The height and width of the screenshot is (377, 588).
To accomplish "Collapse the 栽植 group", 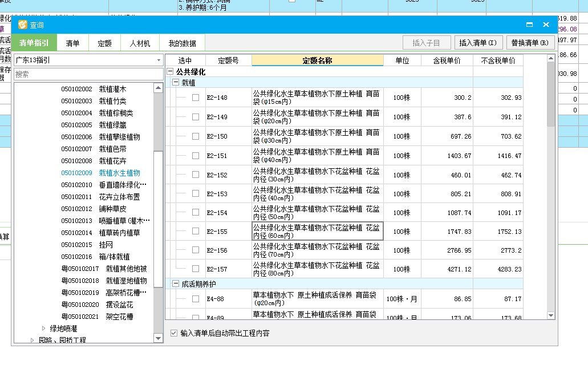I will point(175,82).
